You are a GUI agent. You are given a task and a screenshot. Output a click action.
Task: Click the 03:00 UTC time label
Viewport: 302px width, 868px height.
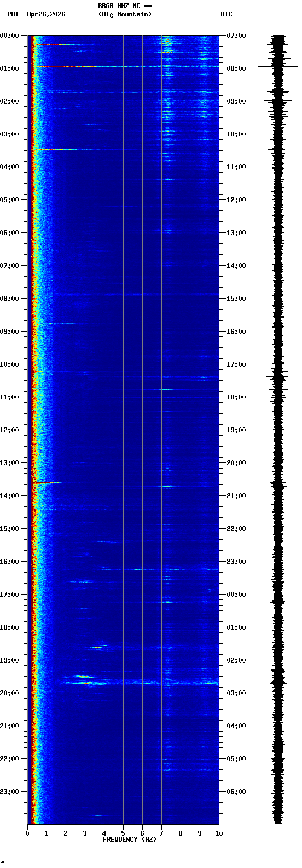point(236,693)
